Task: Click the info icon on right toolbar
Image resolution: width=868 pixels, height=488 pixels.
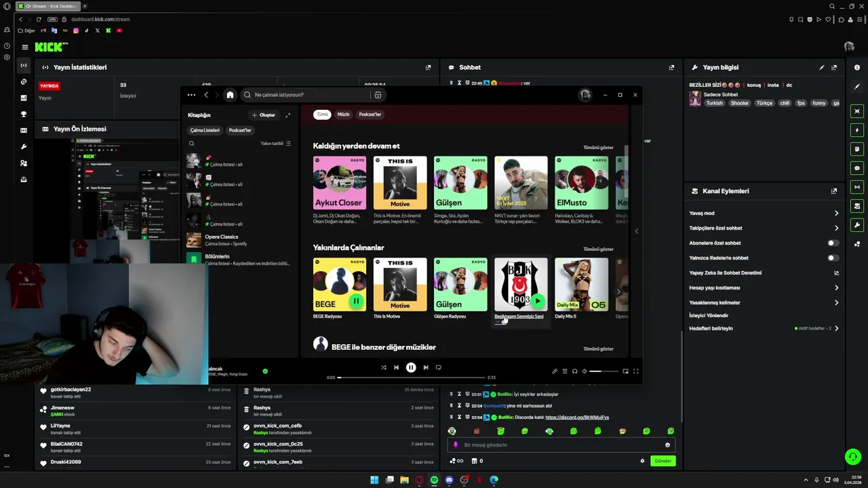Action: pos(857,68)
